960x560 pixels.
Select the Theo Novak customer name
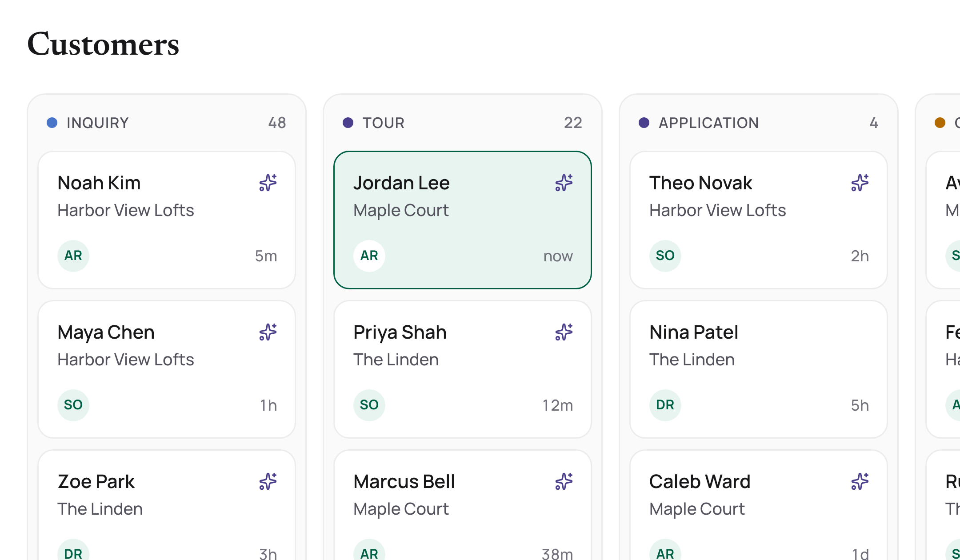tap(700, 183)
